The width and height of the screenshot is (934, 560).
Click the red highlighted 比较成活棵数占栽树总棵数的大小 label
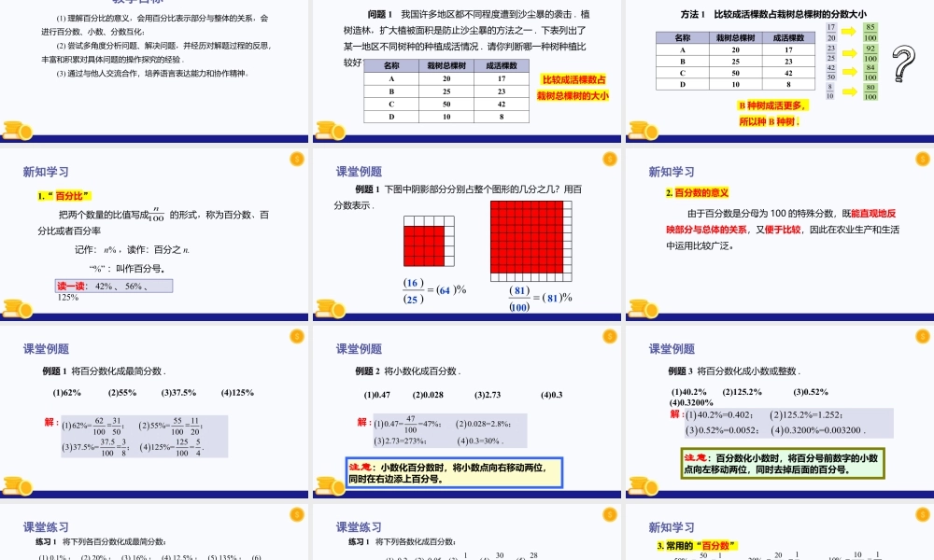pos(573,89)
